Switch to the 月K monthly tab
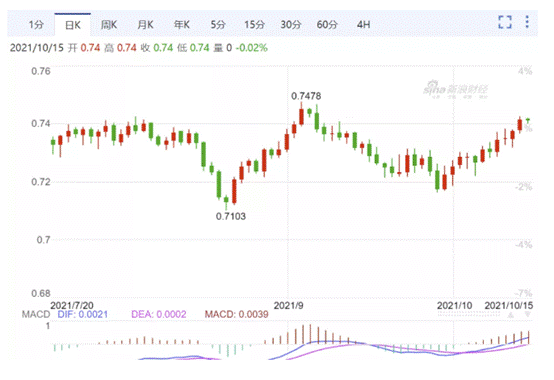Screen dimensions: 554x380 145,25
